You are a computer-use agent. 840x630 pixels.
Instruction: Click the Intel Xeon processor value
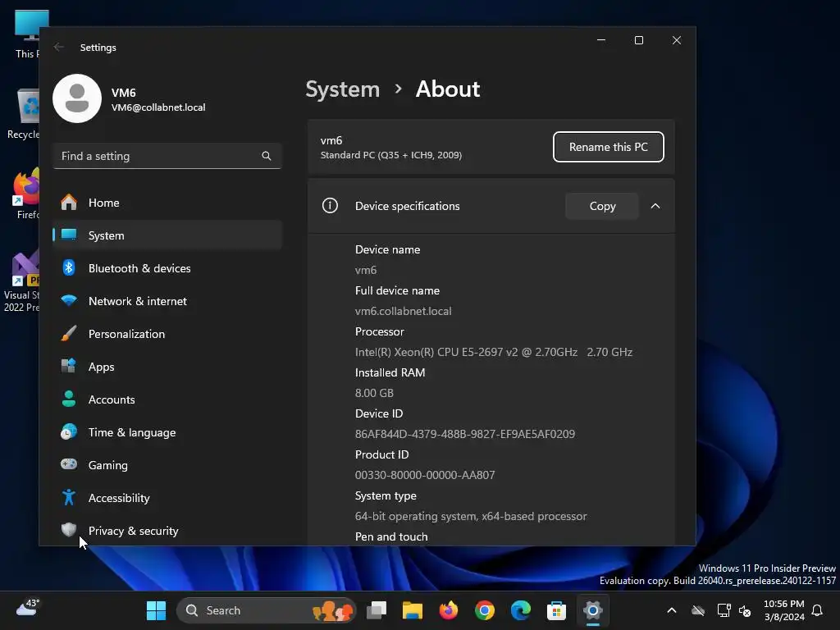(493, 352)
